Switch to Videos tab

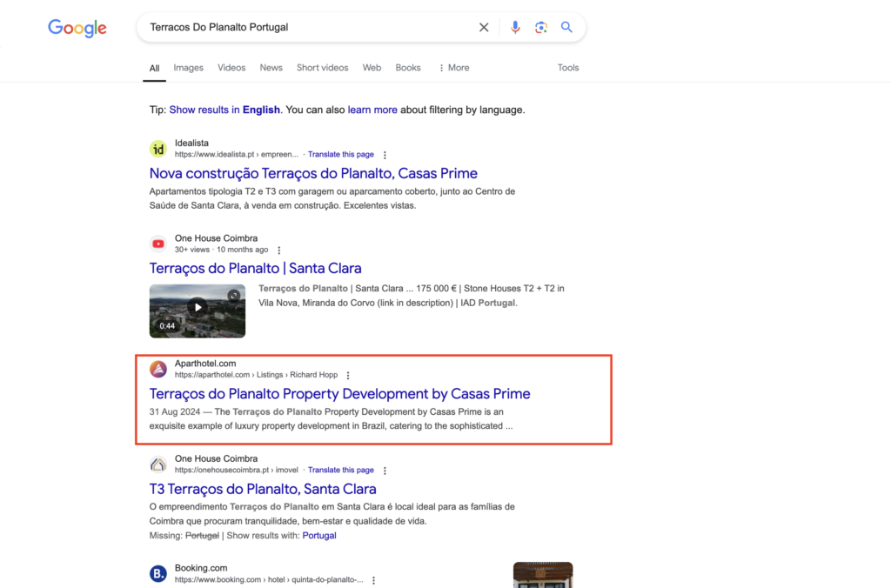pyautogui.click(x=231, y=68)
